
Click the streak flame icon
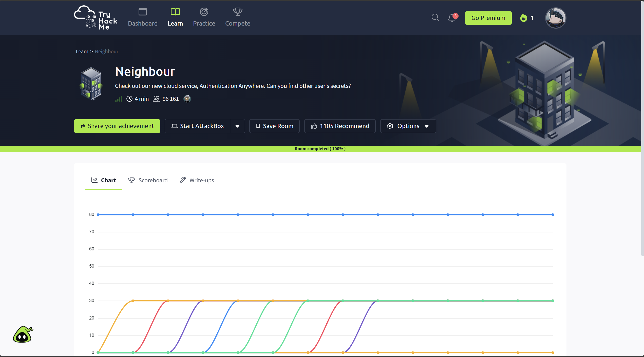(x=523, y=18)
